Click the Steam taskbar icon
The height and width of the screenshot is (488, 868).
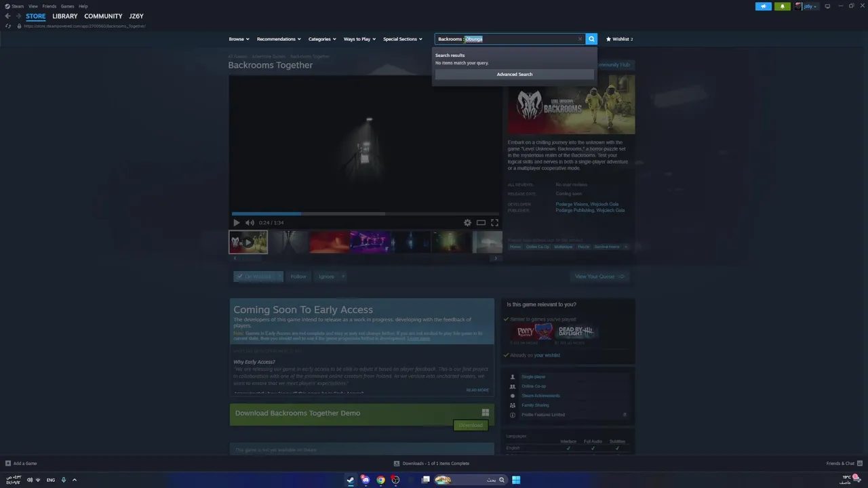(x=351, y=480)
